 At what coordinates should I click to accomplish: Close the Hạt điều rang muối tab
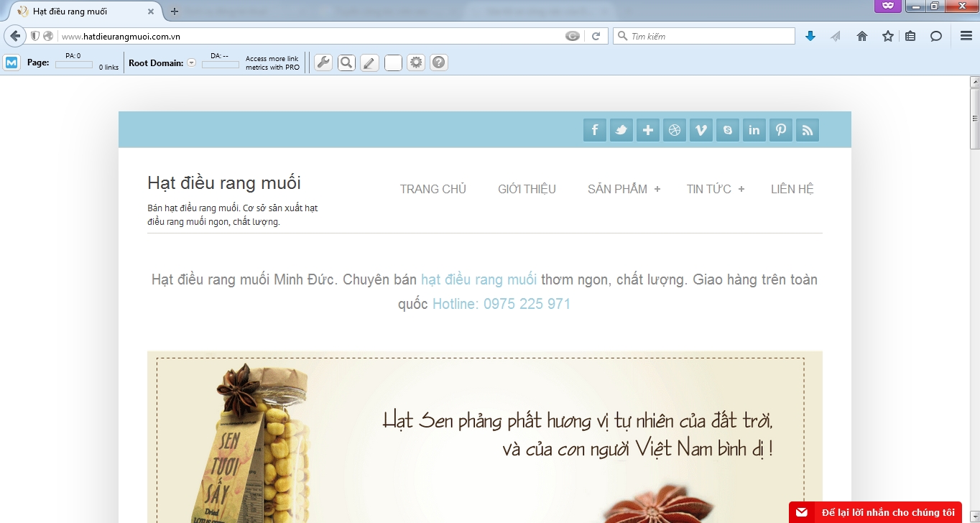150,11
